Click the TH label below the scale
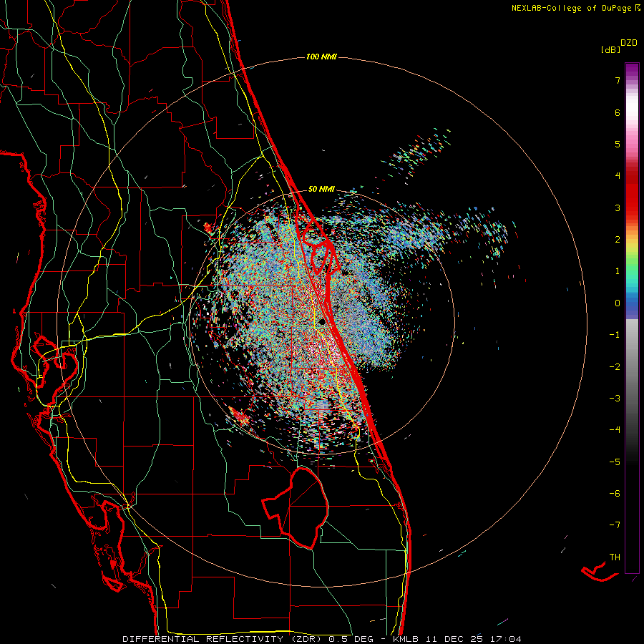This screenshot has height=644, width=644. click(x=615, y=557)
